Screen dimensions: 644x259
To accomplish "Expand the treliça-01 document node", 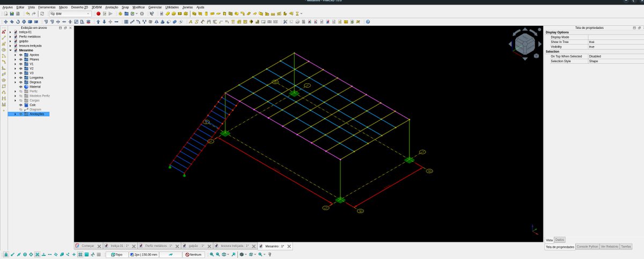I will coord(10,32).
